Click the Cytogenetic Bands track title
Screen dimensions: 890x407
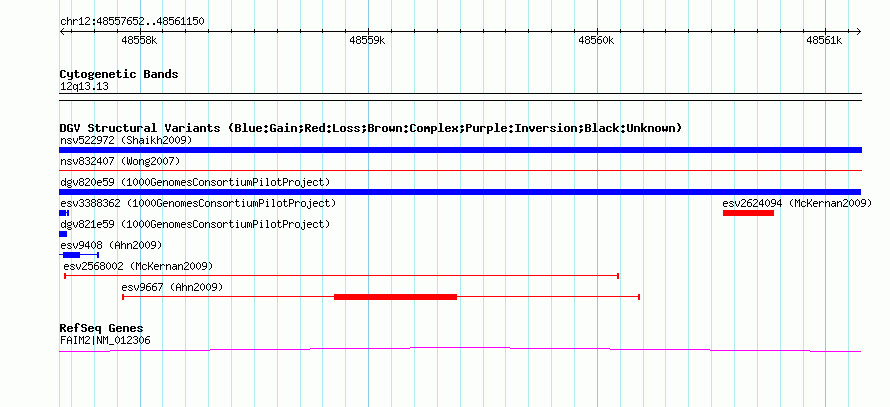(x=119, y=74)
